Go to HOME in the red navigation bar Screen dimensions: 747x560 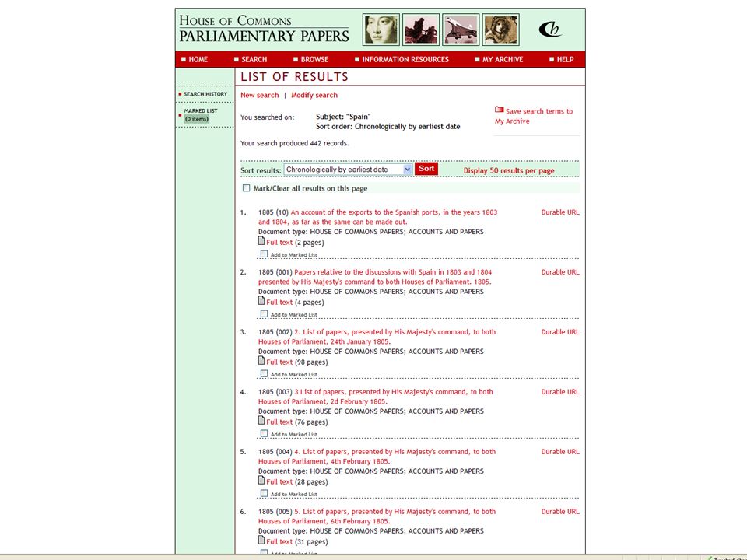(x=198, y=60)
